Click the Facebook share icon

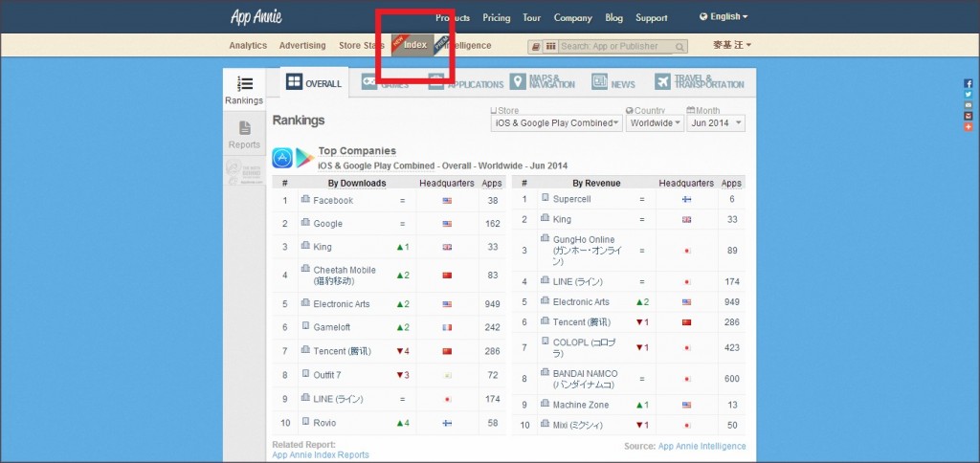[x=969, y=84]
